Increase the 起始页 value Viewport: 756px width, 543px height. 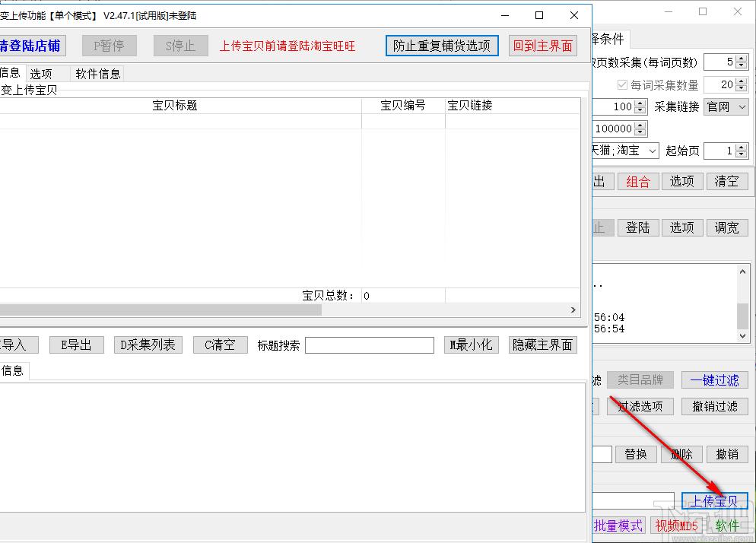point(742,147)
